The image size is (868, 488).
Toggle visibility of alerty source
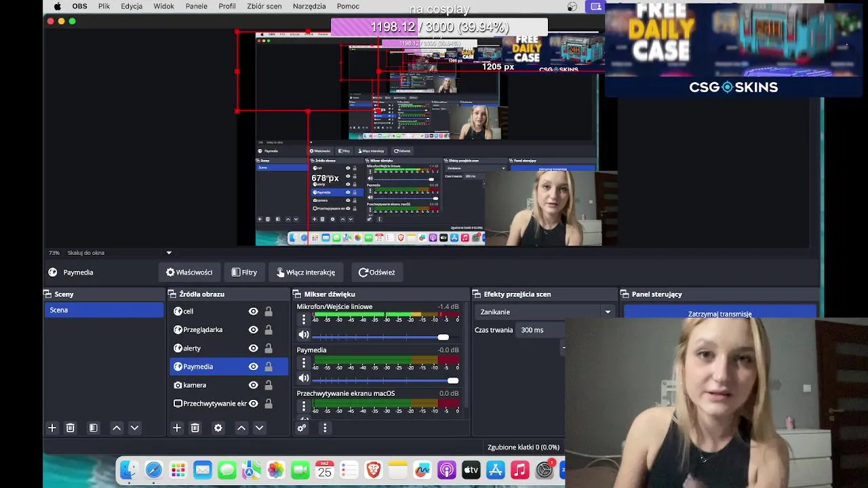coord(253,348)
